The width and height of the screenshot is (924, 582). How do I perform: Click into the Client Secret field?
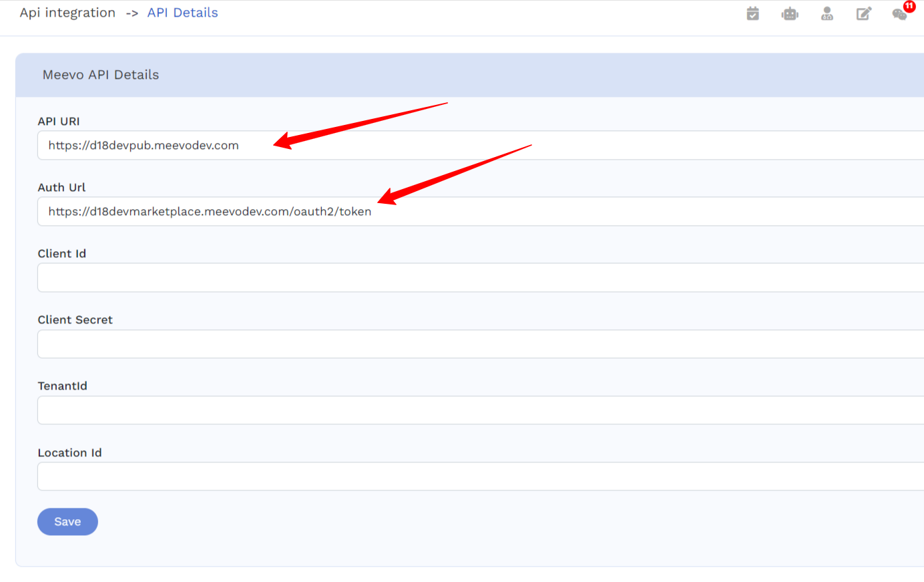tap(481, 343)
